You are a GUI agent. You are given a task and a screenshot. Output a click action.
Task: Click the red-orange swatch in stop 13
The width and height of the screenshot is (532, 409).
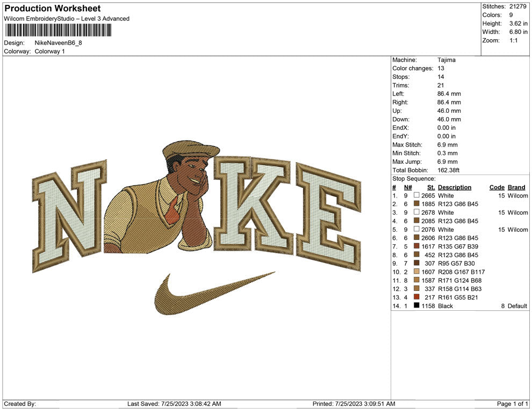tap(416, 297)
